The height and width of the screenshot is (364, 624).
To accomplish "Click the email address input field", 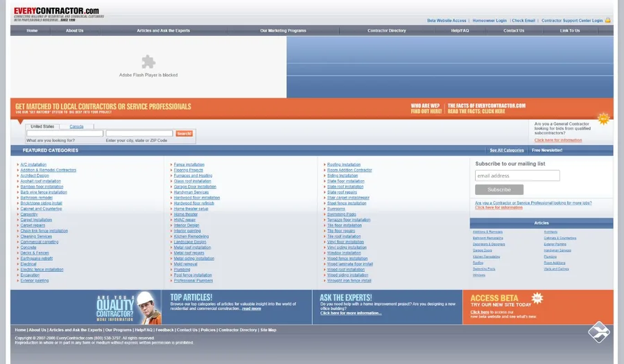I will (x=517, y=175).
